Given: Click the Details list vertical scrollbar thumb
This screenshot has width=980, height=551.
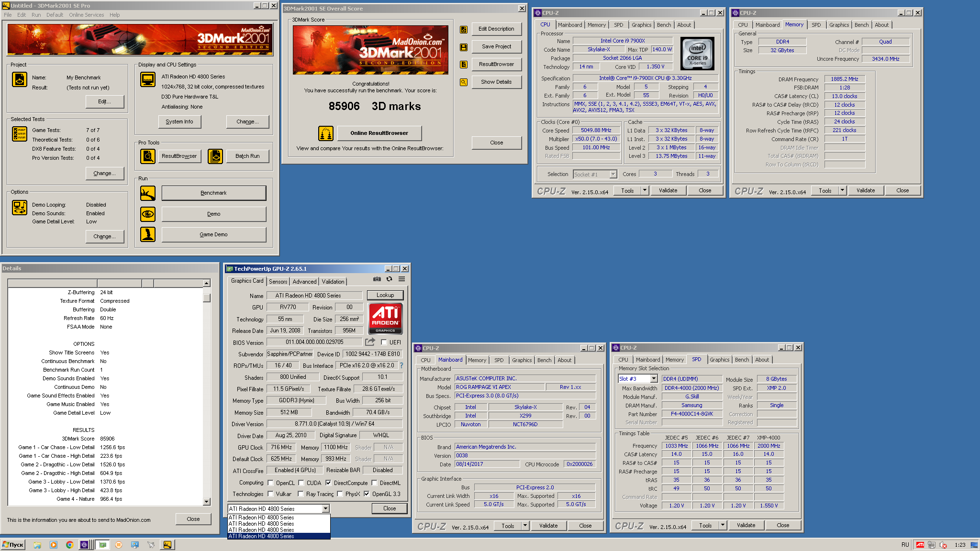Looking at the screenshot, I should tap(207, 298).
